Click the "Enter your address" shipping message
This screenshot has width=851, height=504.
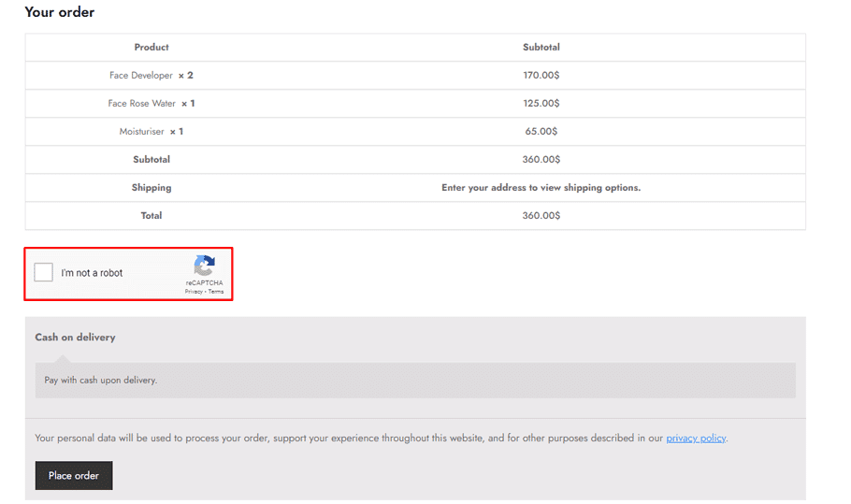(541, 187)
